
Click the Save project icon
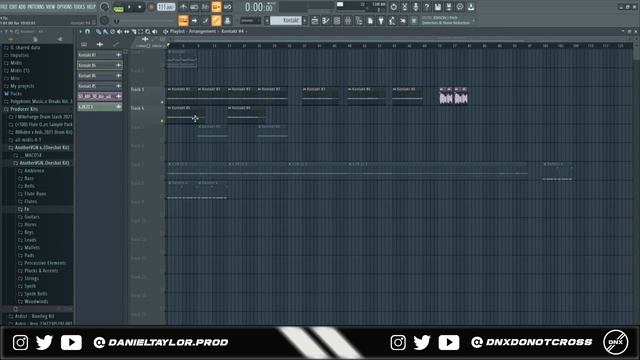(x=438, y=7)
